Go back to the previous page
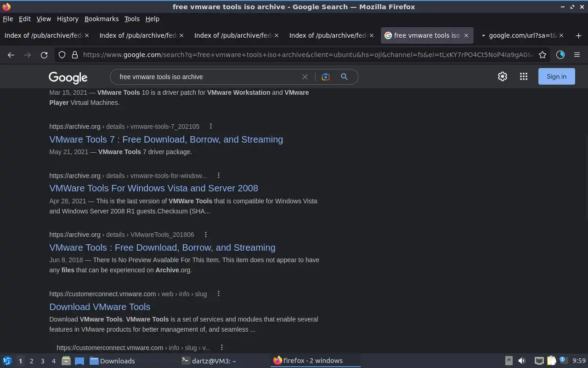 (11, 55)
